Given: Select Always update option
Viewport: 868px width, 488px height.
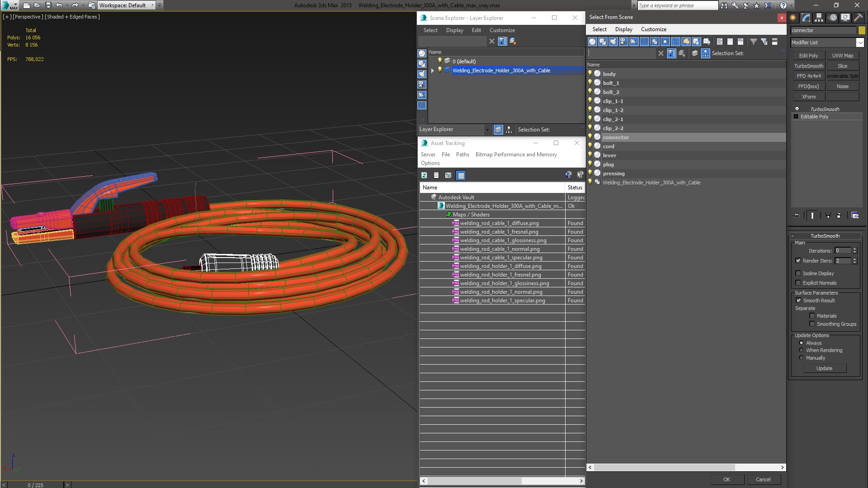Looking at the screenshot, I should (801, 343).
